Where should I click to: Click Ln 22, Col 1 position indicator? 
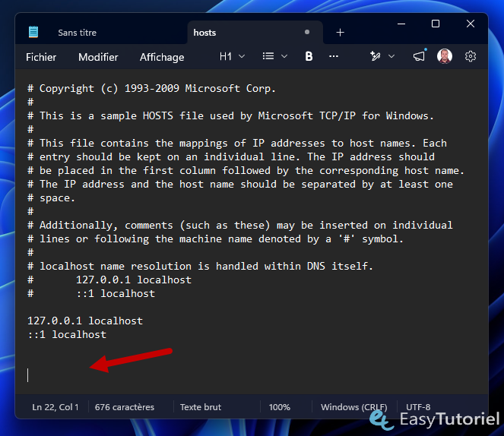click(55, 407)
